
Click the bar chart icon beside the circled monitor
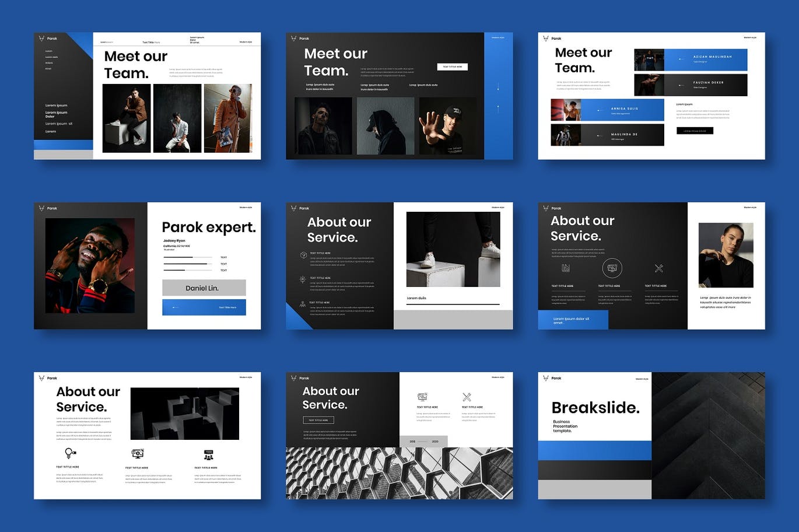[565, 268]
